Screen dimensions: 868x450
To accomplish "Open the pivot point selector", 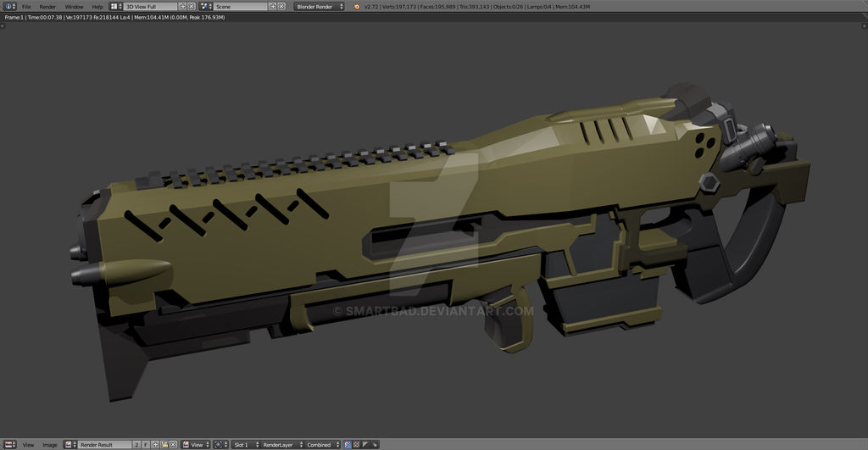I will (x=220, y=444).
